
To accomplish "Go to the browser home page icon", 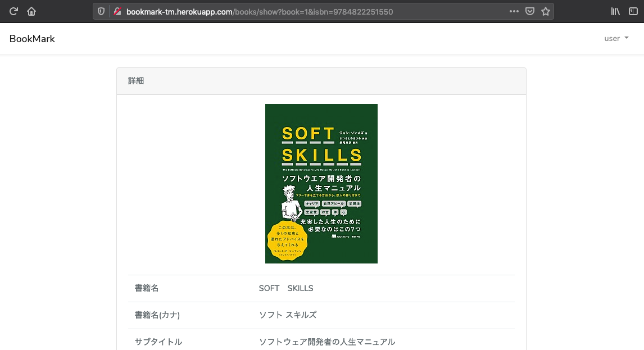I will click(31, 11).
